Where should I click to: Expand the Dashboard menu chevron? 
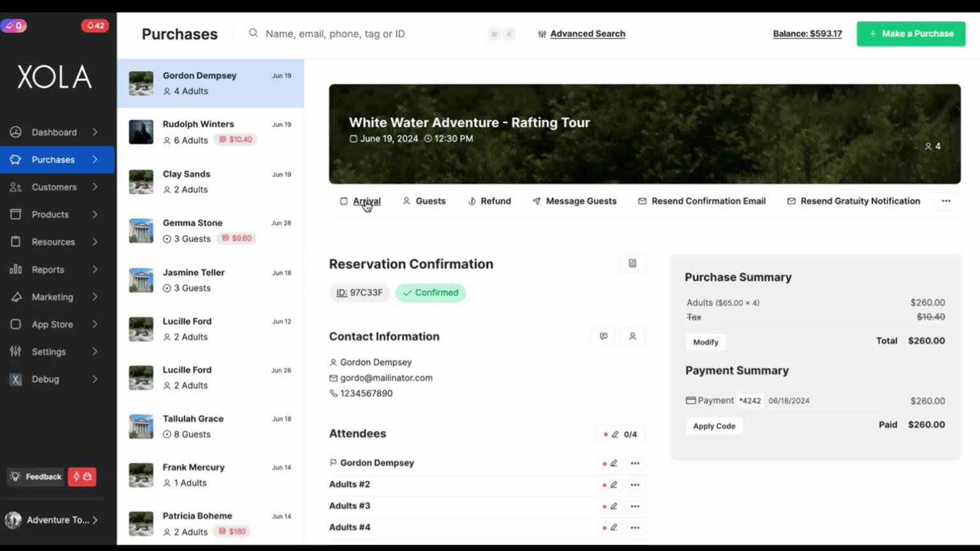95,132
